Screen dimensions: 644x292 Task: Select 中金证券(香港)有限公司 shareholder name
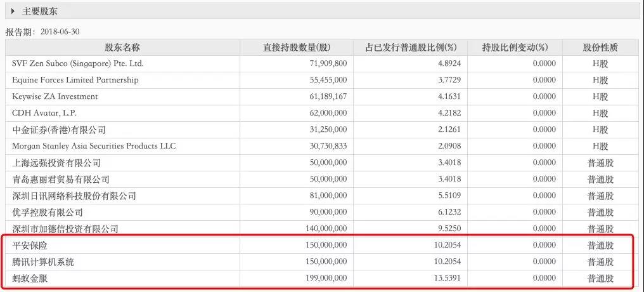point(59,130)
